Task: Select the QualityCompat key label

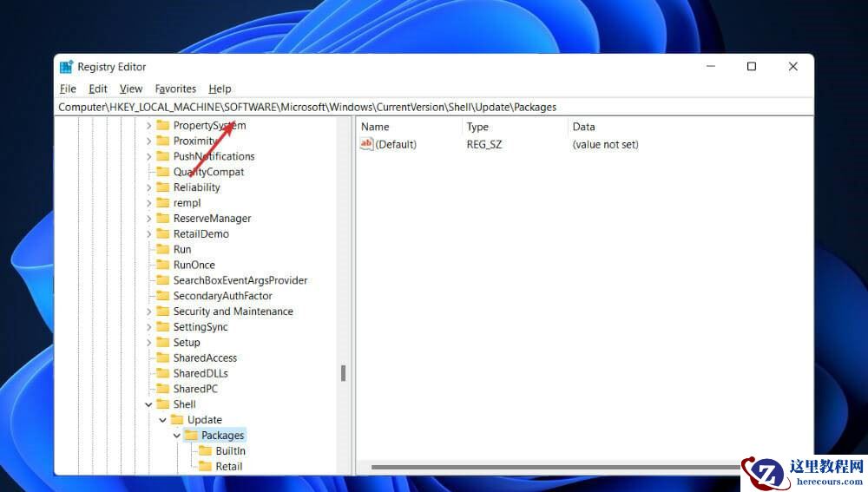Action: (208, 172)
